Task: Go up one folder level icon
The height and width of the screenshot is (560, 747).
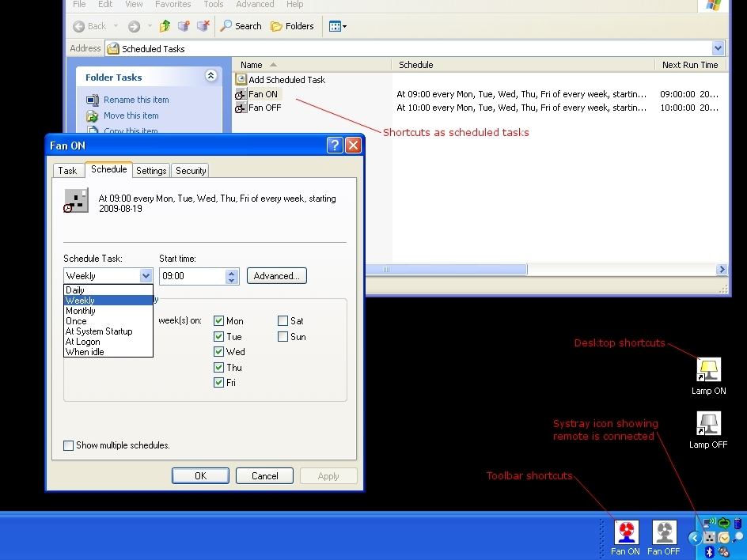Action: pyautogui.click(x=165, y=26)
